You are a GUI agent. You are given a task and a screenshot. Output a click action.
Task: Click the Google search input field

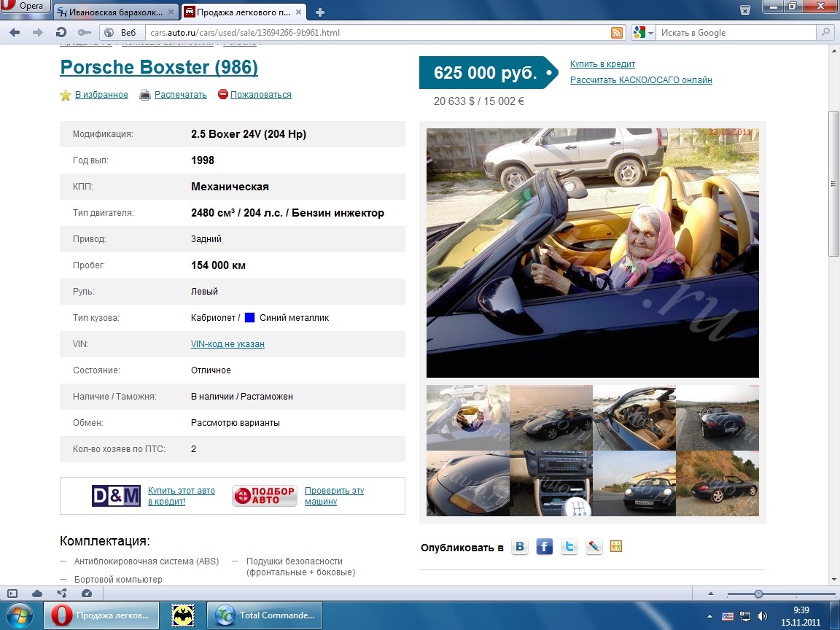tap(736, 33)
